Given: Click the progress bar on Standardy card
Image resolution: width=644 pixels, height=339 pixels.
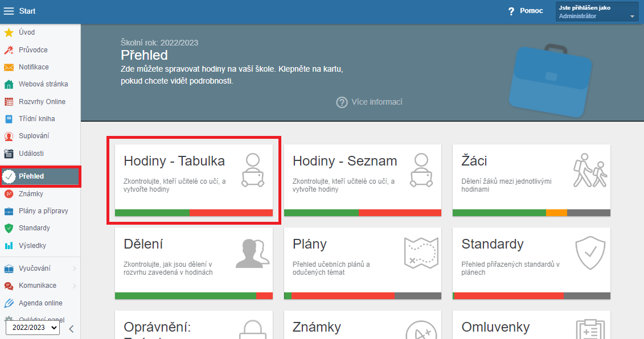Looking at the screenshot, I should [x=531, y=296].
